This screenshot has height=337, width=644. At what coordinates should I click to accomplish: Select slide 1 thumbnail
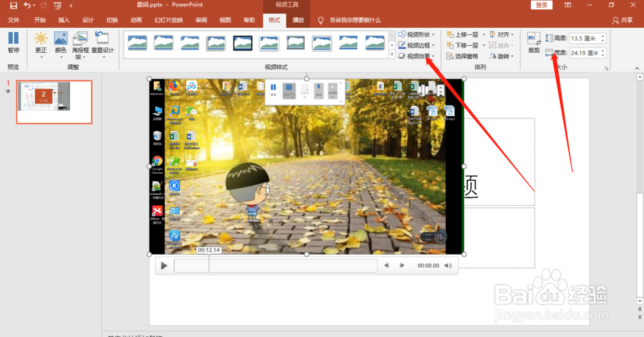(54, 102)
